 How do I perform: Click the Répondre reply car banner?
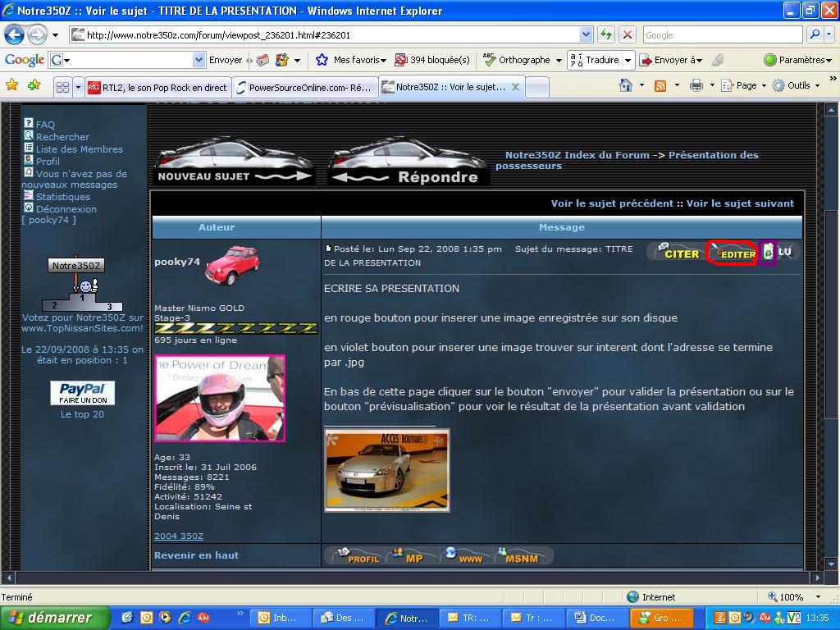408,162
